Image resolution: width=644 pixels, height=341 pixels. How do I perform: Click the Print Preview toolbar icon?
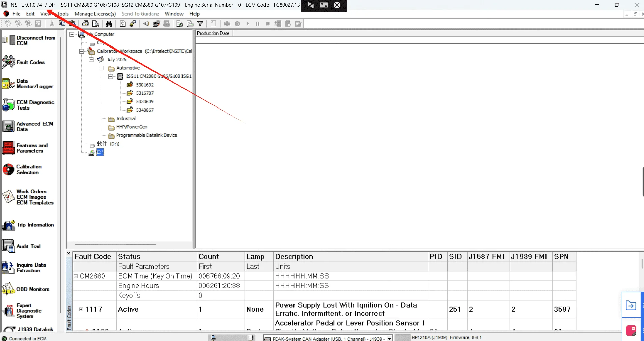pyautogui.click(x=96, y=24)
